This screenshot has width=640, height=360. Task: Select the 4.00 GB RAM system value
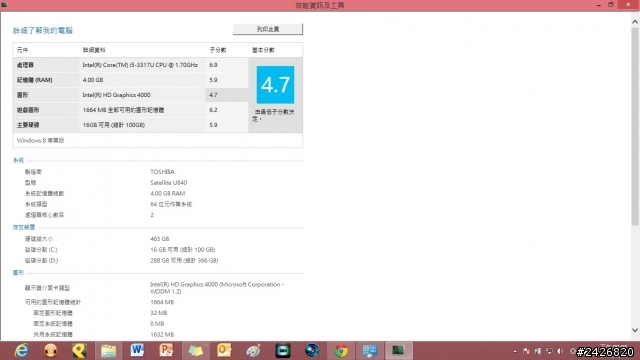coord(167,193)
